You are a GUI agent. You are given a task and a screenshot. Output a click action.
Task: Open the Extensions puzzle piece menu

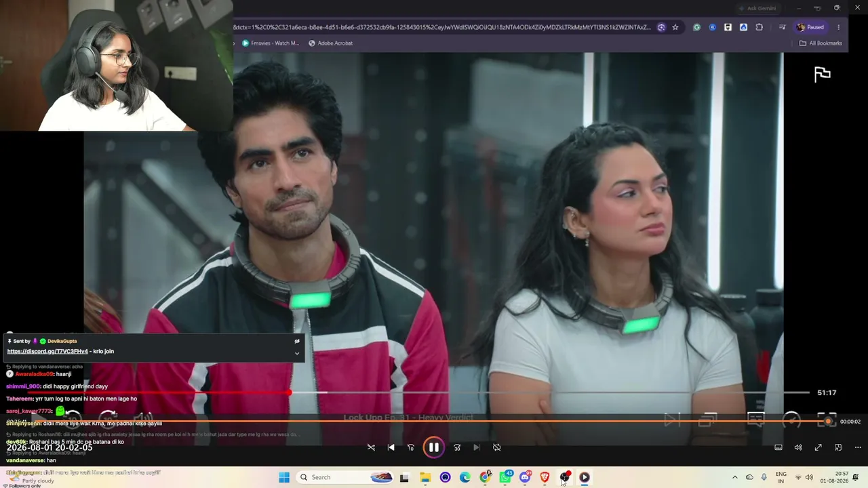tap(759, 27)
